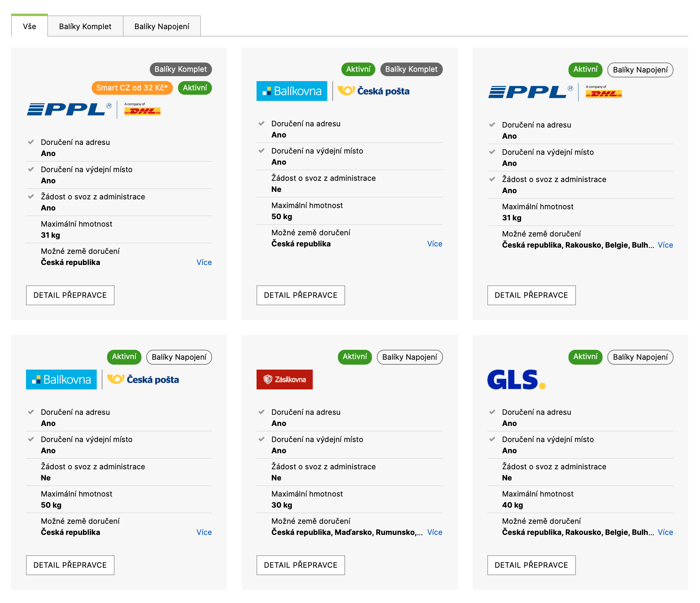Open Více in PPL Balíky Napojení card
The width and height of the screenshot is (700, 603).
665,245
